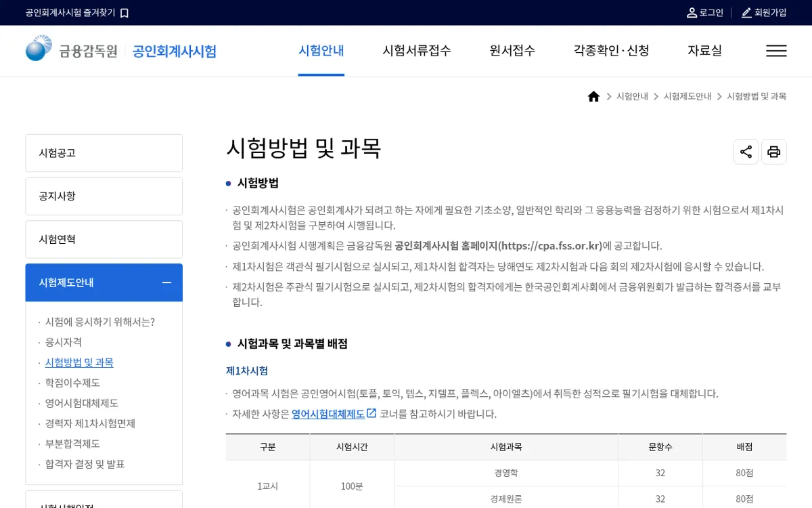
Task: Click the 시험시간 table header
Action: [352, 447]
